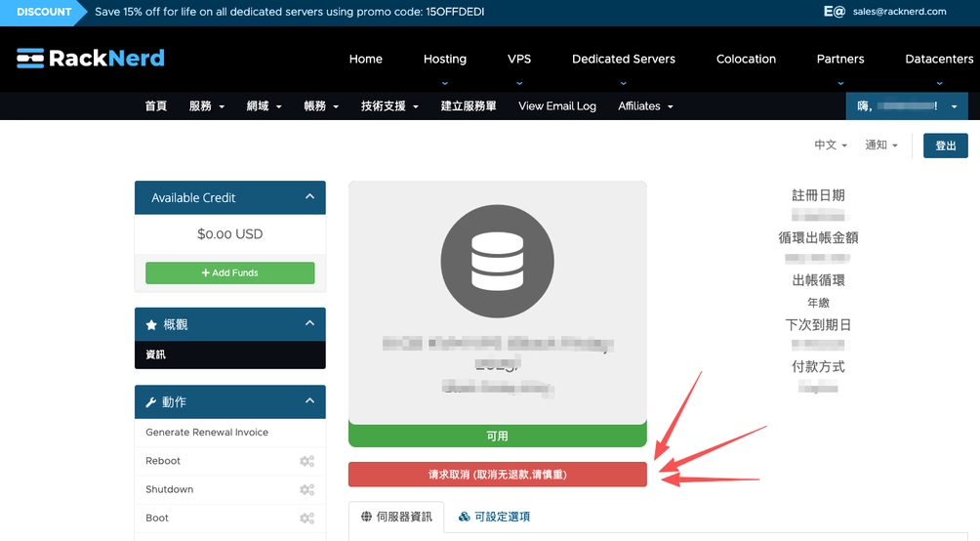The width and height of the screenshot is (980, 541).
Task: Click the star icon in 概觀 panel
Action: point(151,324)
